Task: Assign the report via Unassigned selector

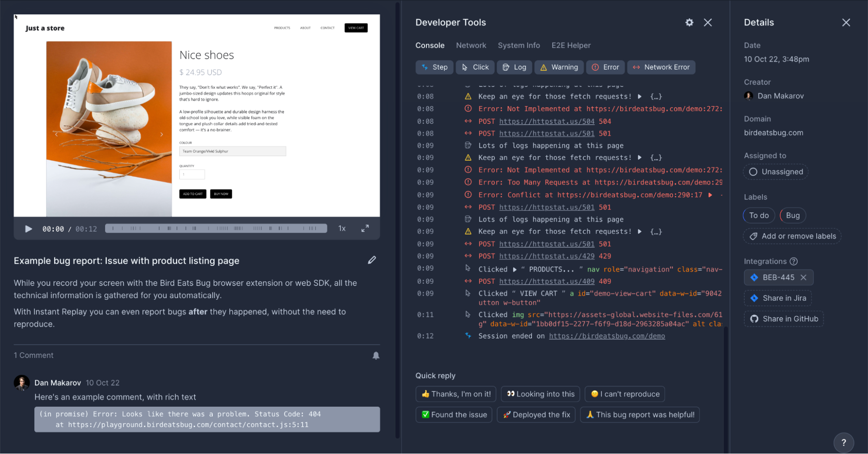Action: coord(776,172)
